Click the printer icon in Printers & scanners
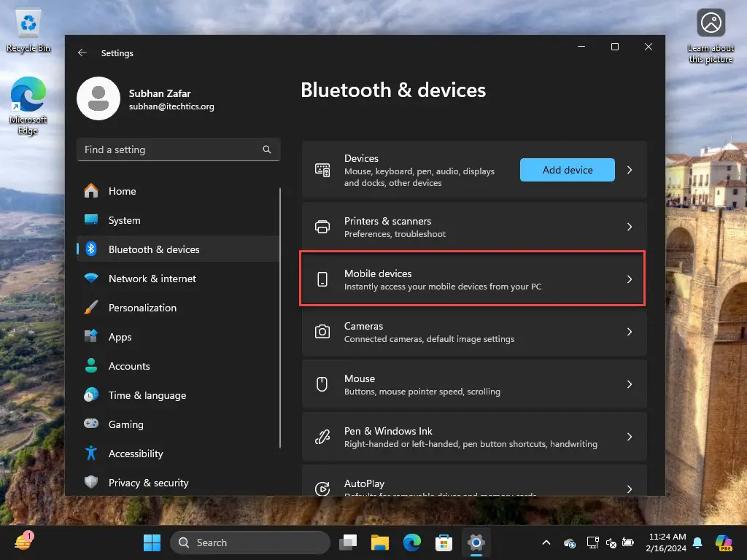 322,227
